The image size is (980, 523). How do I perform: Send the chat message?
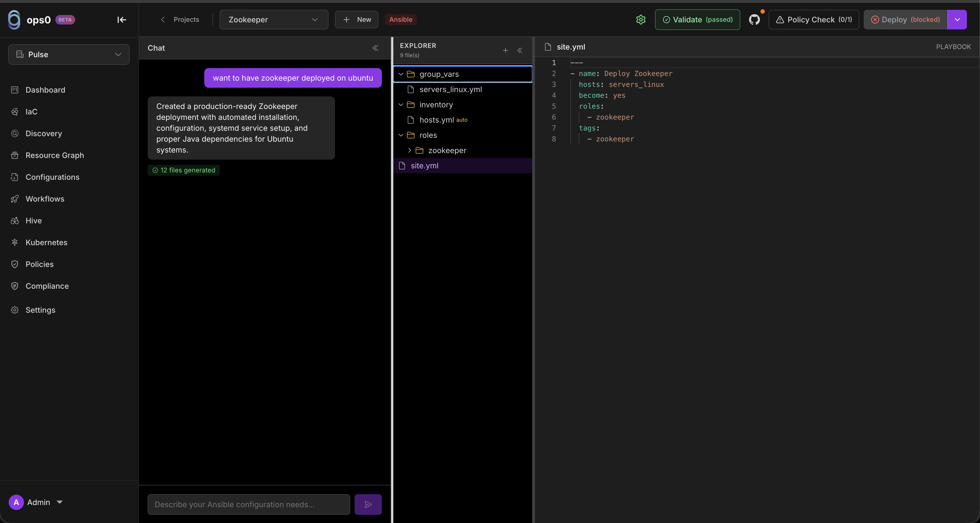(x=368, y=504)
